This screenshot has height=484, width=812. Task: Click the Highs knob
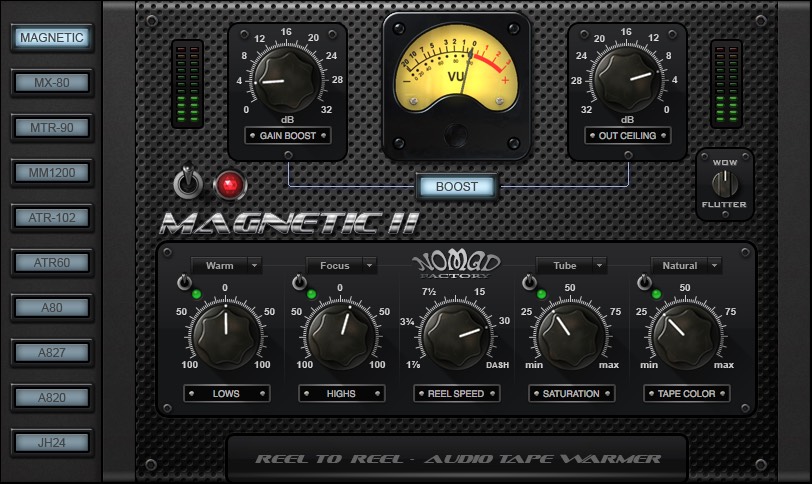(x=341, y=336)
